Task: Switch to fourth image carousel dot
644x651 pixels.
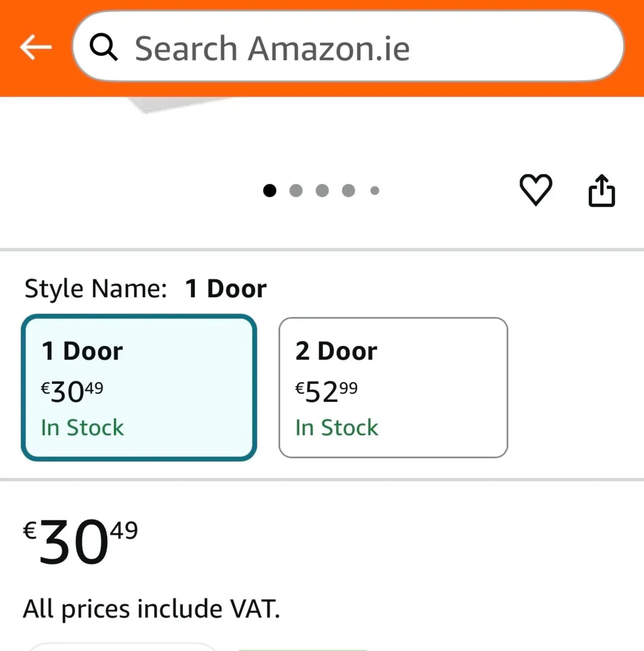Action: pos(349,190)
